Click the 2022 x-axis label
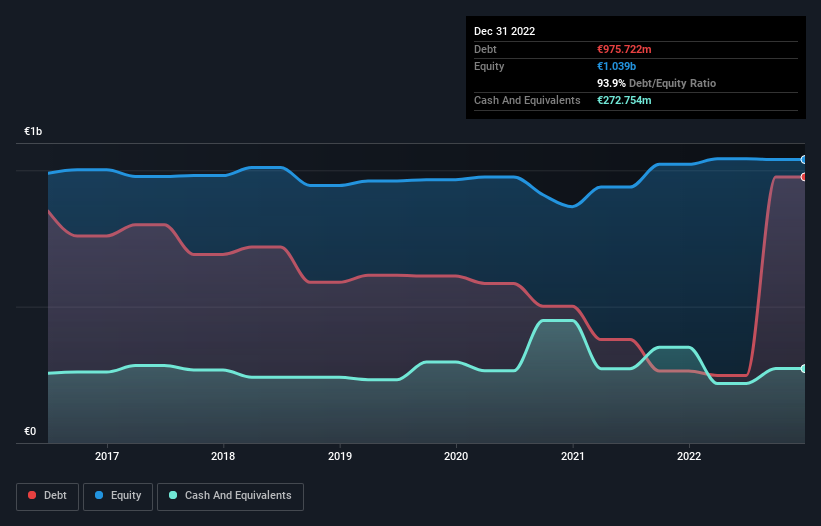Viewport: 821px width, 526px height. pos(689,456)
